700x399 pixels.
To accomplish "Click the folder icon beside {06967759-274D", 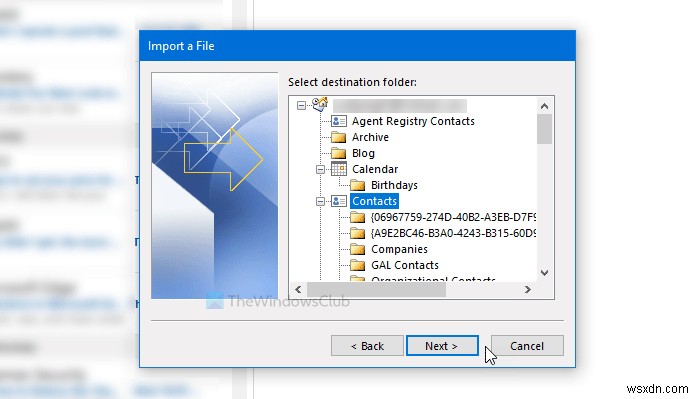I will tap(358, 217).
